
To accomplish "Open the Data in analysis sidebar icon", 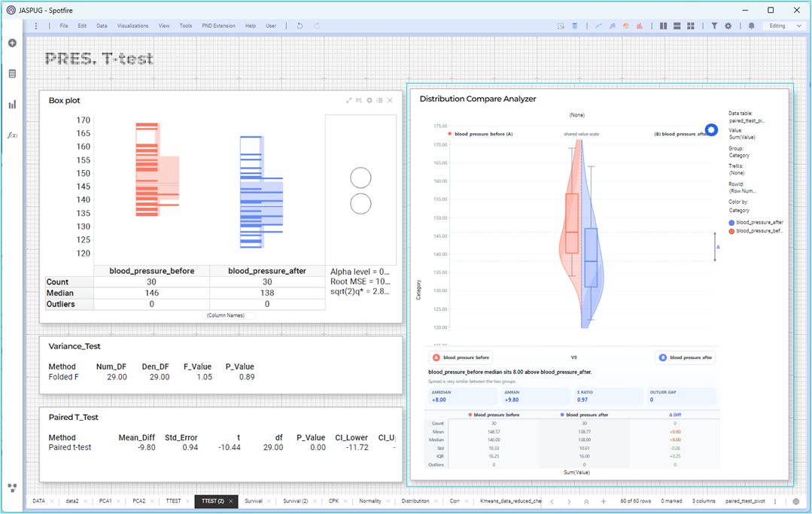I will tap(13, 74).
